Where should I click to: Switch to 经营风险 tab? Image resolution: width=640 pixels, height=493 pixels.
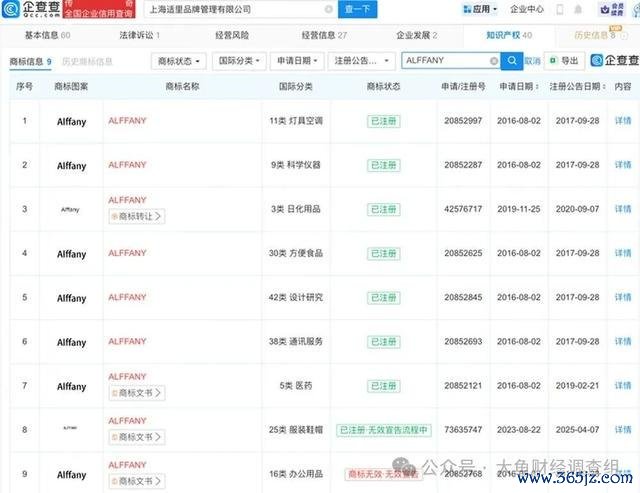pos(232,35)
